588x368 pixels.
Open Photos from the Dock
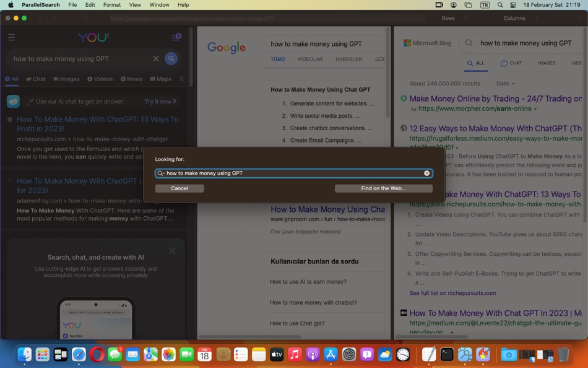[x=169, y=354]
